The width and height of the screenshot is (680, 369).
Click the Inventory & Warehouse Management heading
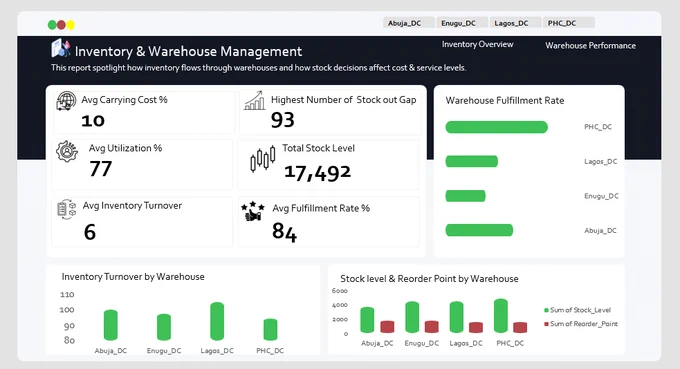pos(188,51)
